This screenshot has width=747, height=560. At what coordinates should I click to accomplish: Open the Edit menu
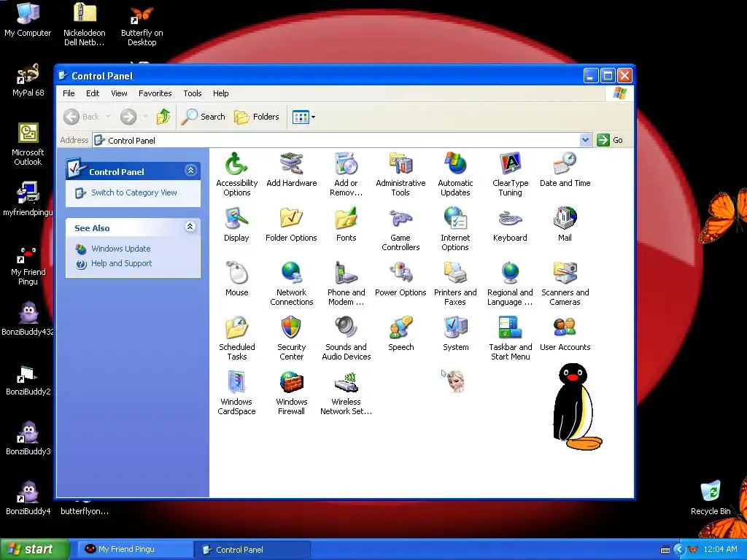tap(93, 93)
